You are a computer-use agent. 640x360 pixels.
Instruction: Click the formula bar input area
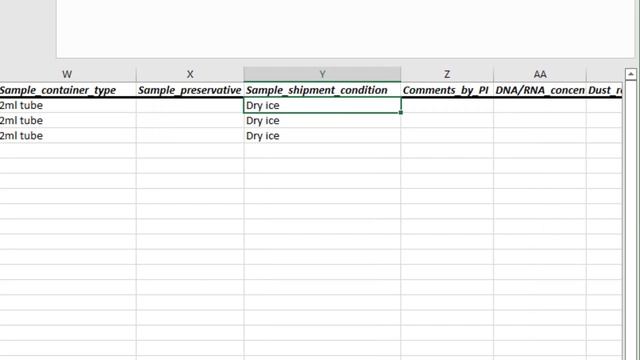(x=345, y=29)
